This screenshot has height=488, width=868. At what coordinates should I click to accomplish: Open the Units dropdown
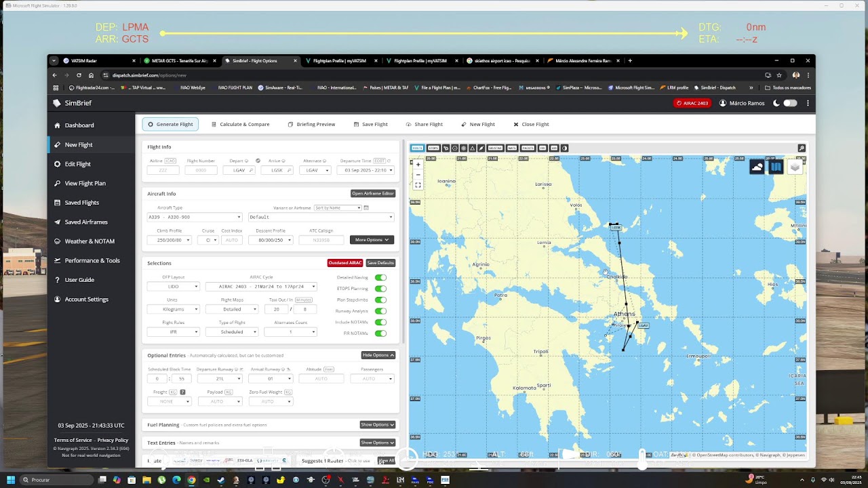tap(174, 309)
